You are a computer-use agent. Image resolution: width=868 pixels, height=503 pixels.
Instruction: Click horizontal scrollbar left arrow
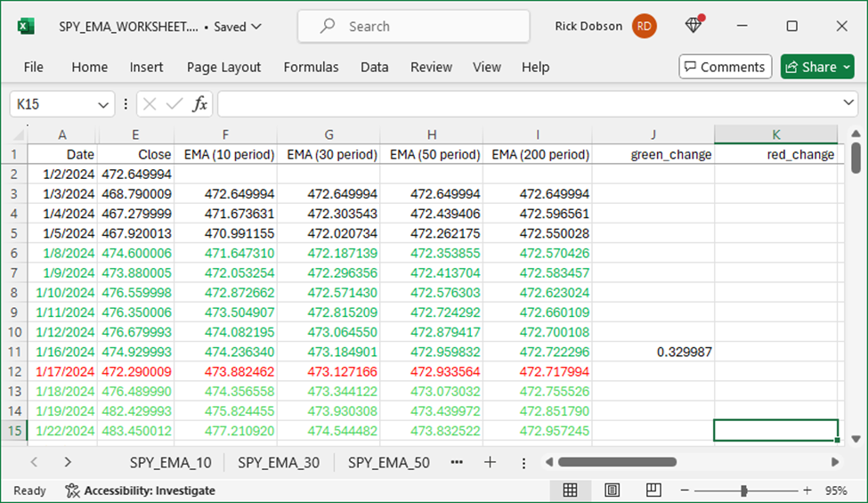[549, 462]
